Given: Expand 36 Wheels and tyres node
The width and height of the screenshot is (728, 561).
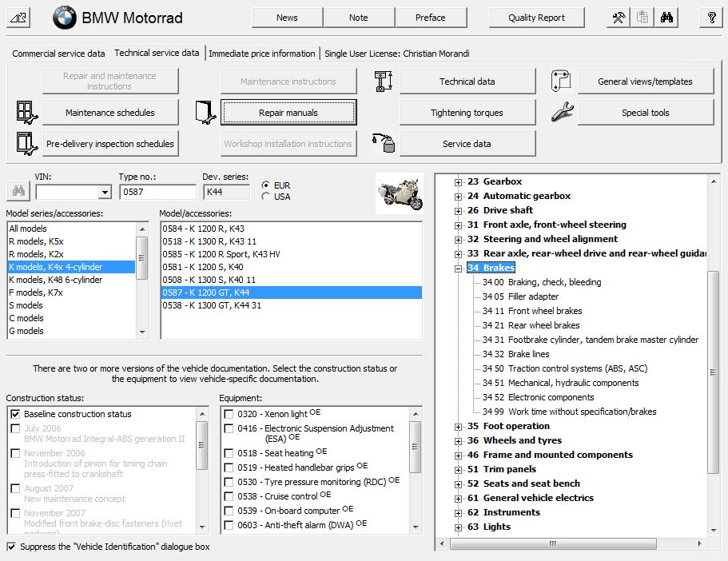Looking at the screenshot, I should coord(458,441).
